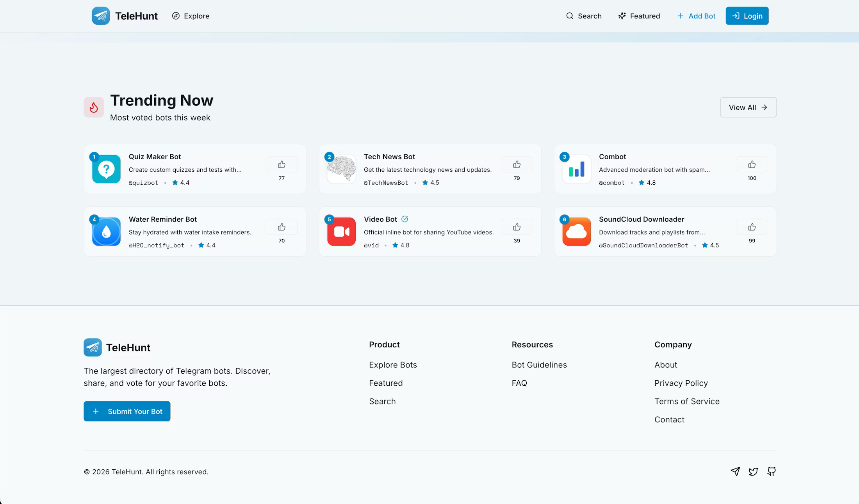
Task: Open Explore in the top navigation
Action: pyautogui.click(x=191, y=16)
